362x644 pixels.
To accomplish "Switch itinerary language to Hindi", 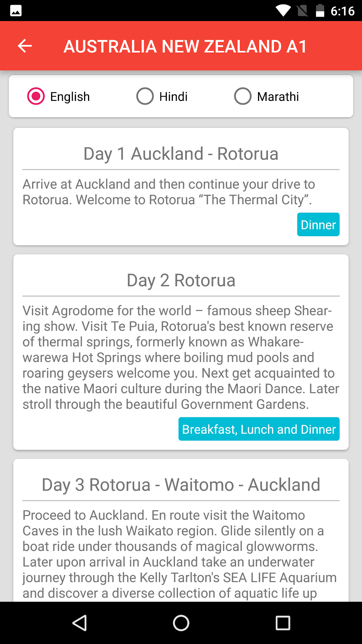I will point(145,96).
